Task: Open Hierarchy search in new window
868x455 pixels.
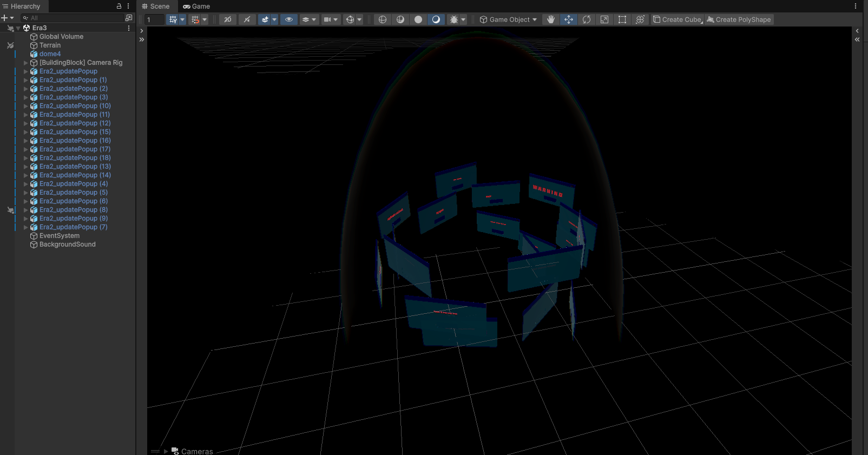Action: [129, 18]
